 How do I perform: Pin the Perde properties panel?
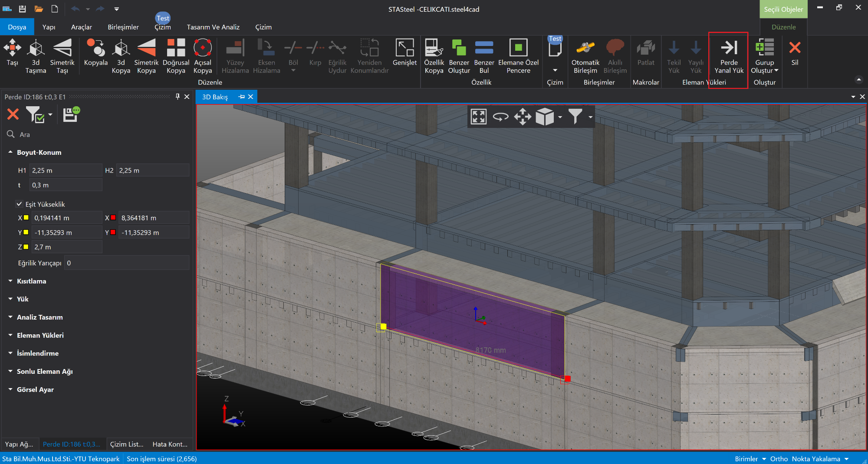(x=178, y=97)
